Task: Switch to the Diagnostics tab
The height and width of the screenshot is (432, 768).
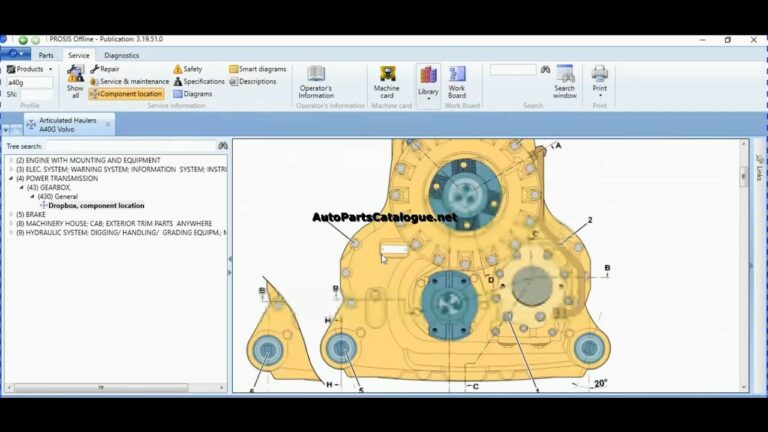Action: tap(121, 55)
